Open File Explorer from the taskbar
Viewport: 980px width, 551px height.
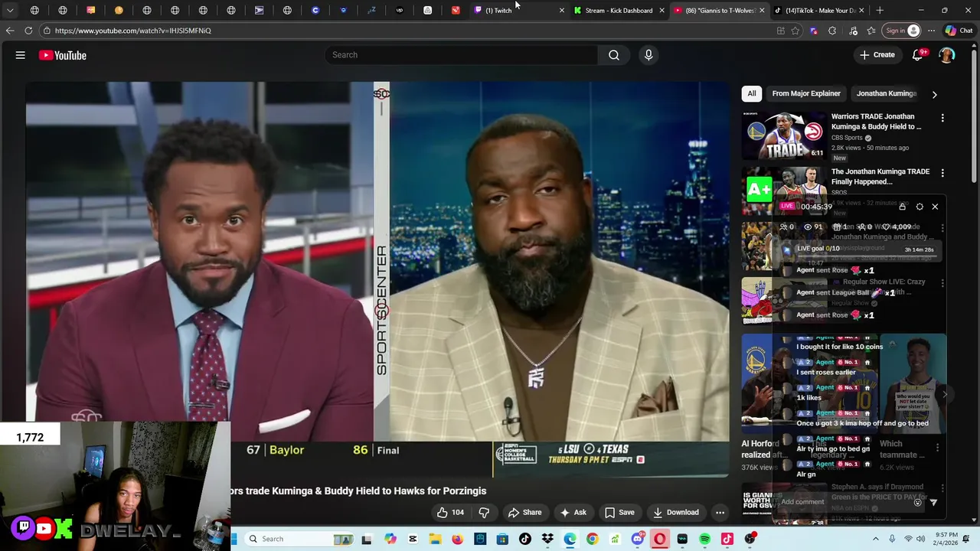[435, 539]
